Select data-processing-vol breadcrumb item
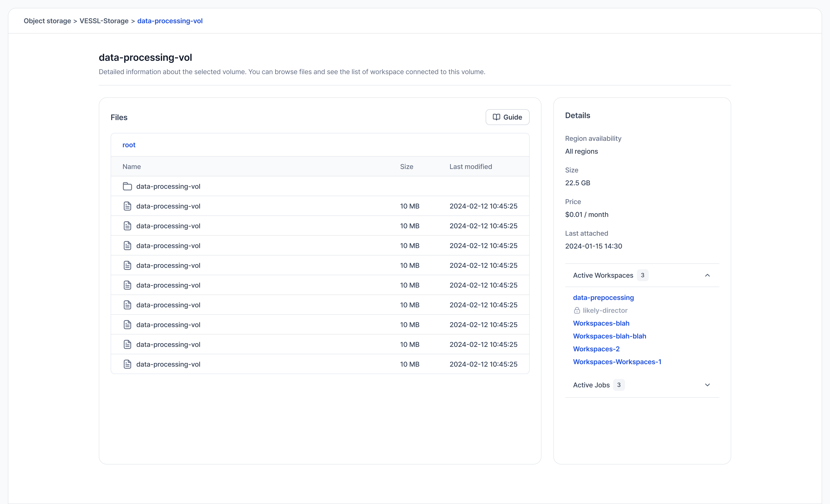The width and height of the screenshot is (830, 504). 170,21
